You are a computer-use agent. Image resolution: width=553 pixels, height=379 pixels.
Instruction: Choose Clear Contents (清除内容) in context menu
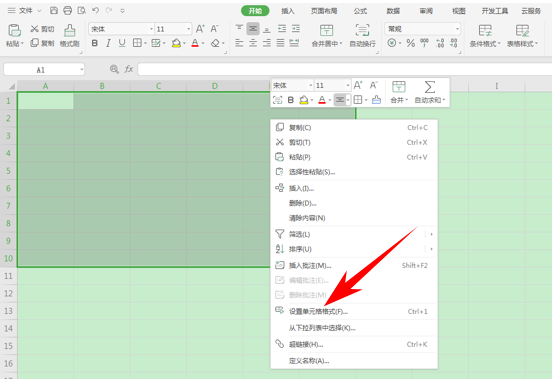coord(354,218)
